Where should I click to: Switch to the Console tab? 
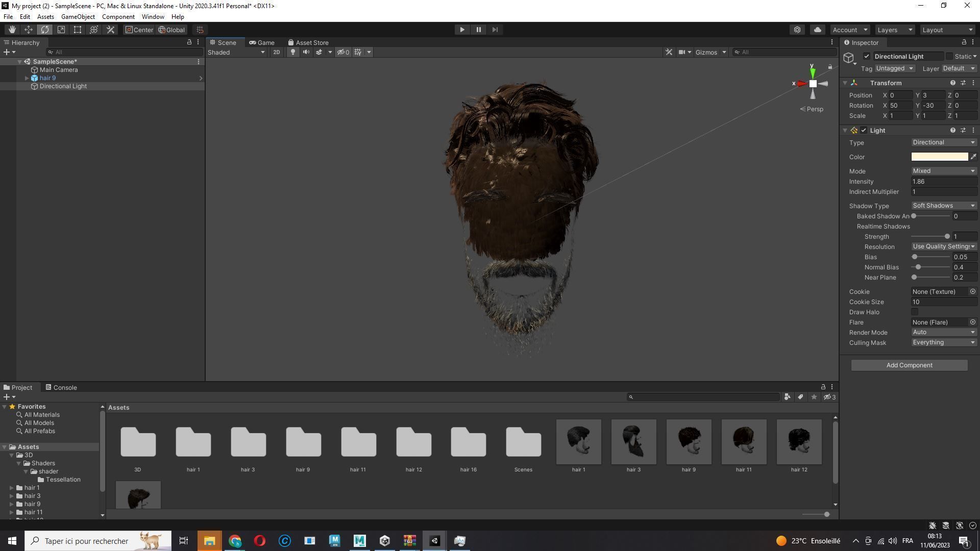pyautogui.click(x=61, y=387)
